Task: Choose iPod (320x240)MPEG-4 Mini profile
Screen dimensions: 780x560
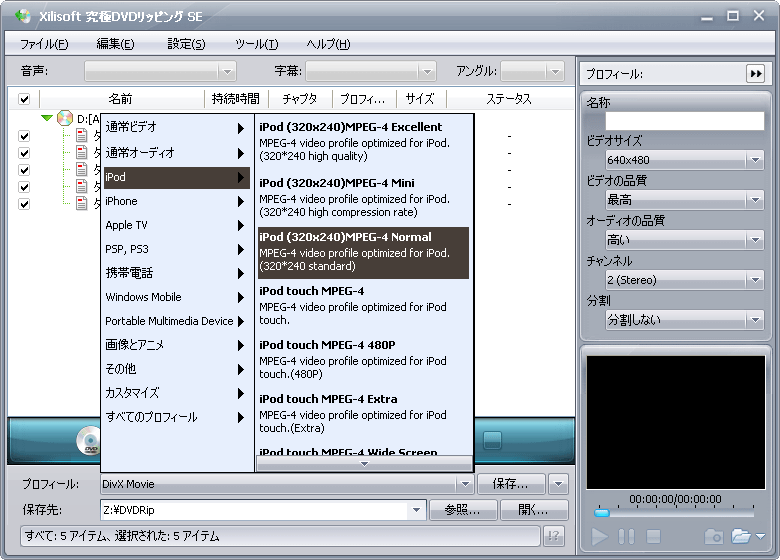Action: click(x=363, y=197)
